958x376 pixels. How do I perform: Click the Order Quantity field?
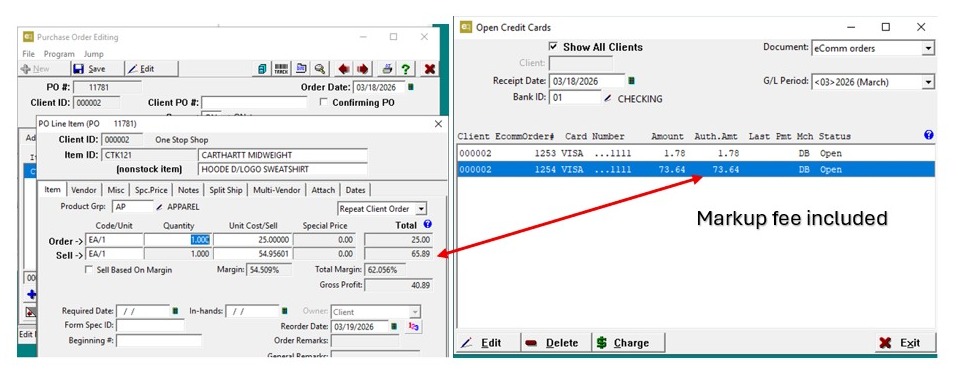click(x=178, y=240)
